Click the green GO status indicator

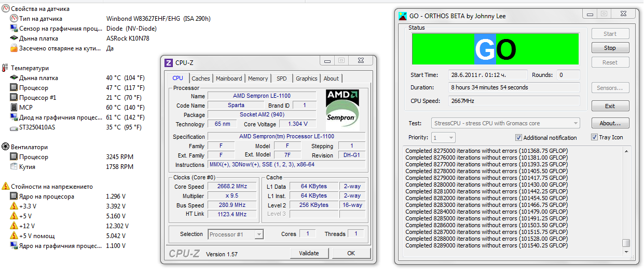[x=495, y=49]
